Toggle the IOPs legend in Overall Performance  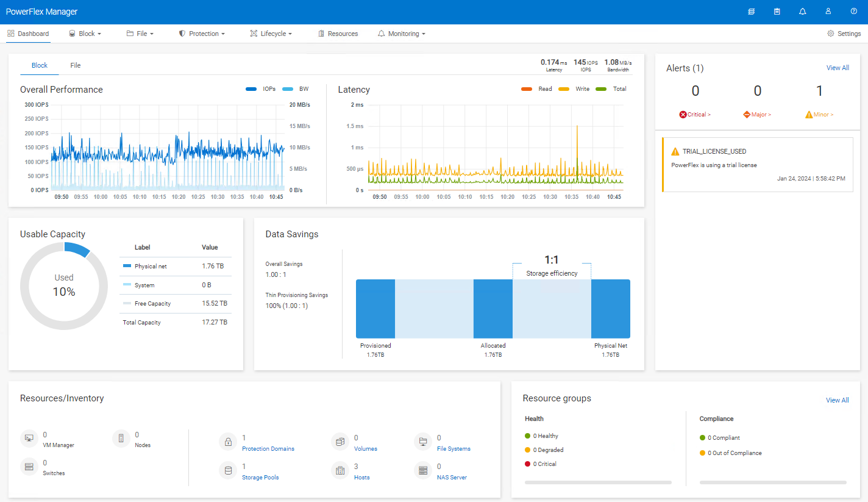click(265, 88)
